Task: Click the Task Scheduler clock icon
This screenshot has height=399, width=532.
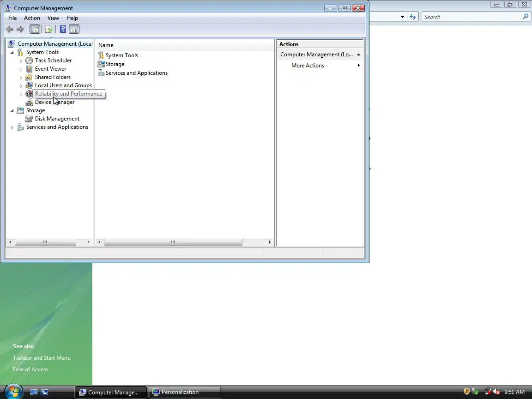Action: coord(29,60)
